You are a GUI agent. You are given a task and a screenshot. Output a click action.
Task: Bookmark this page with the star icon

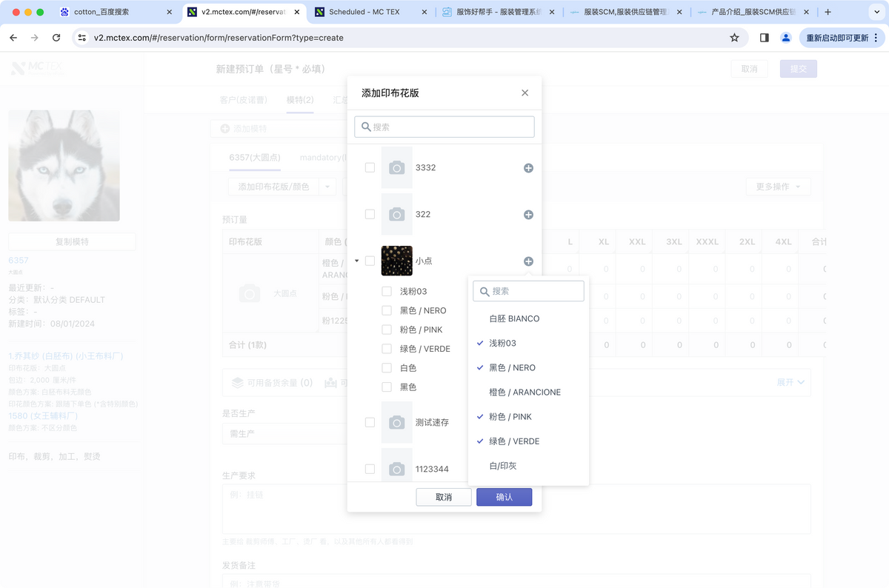click(x=734, y=38)
